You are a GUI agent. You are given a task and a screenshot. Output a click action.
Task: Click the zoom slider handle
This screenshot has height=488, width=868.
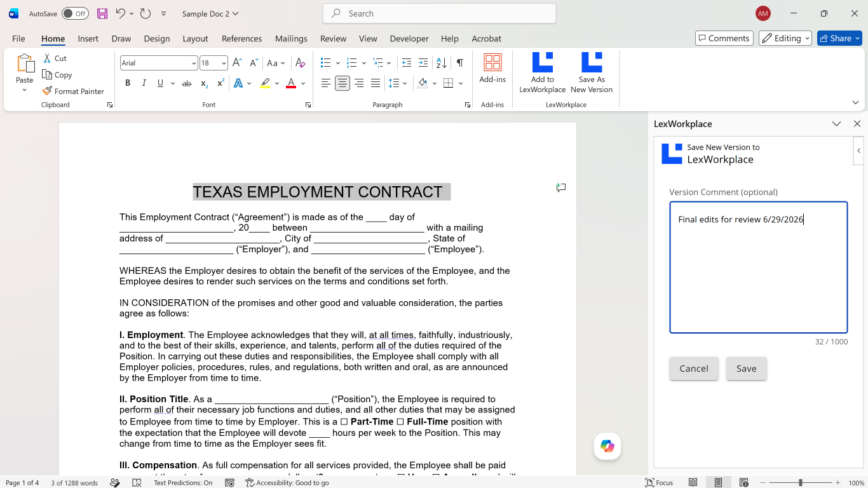tap(800, 483)
